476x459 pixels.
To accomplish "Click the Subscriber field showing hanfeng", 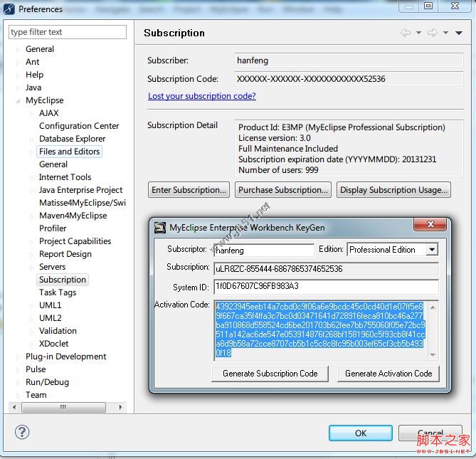I will [349, 60].
